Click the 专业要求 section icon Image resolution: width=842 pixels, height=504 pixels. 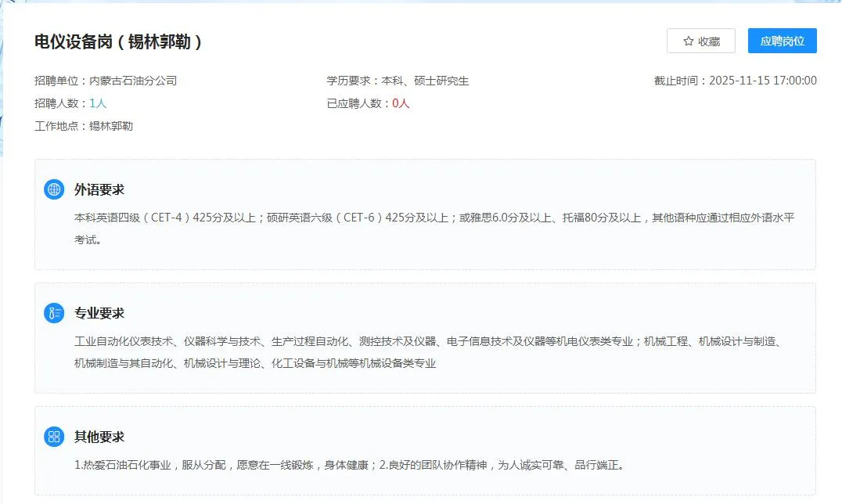point(54,313)
